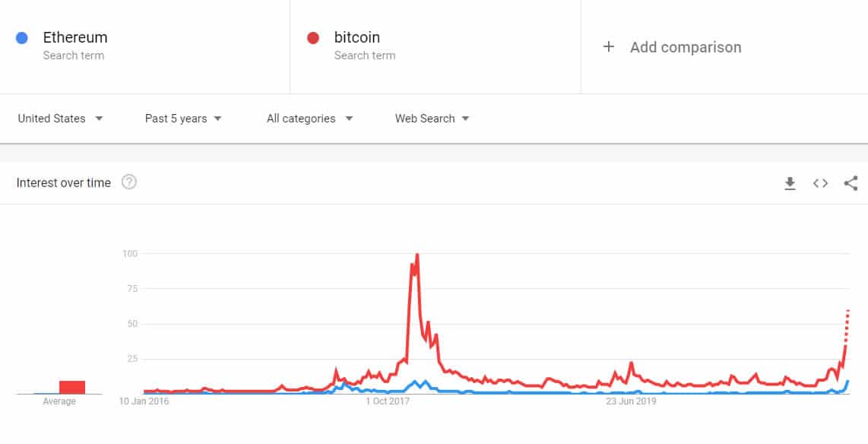
Task: Click the 1 Oct 2017 axis label
Action: 390,401
